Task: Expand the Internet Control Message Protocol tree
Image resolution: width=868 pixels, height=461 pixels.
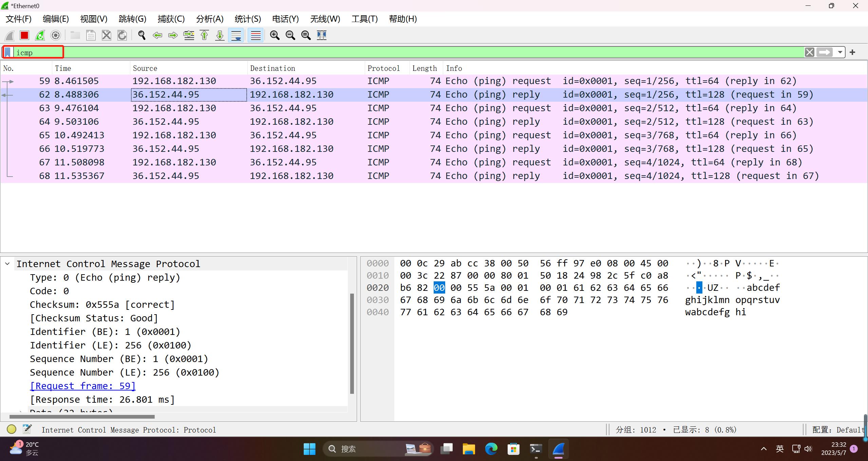Action: click(8, 264)
